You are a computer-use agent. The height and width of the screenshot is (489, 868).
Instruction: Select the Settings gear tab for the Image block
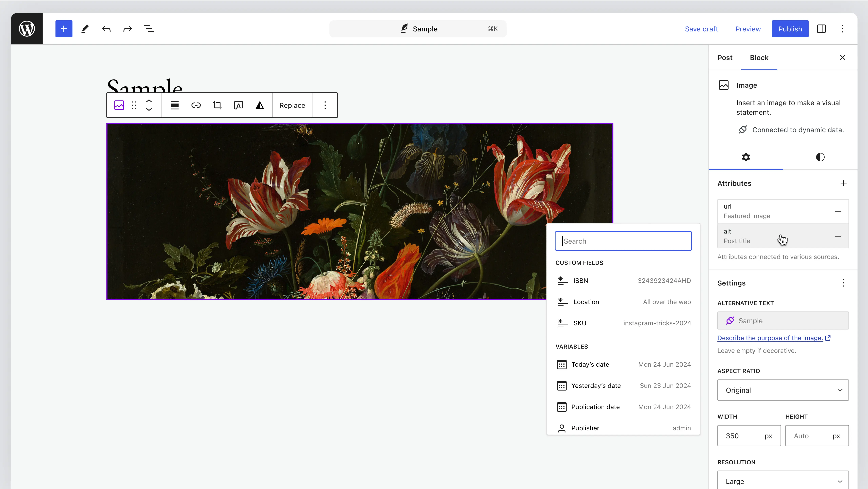click(x=746, y=157)
